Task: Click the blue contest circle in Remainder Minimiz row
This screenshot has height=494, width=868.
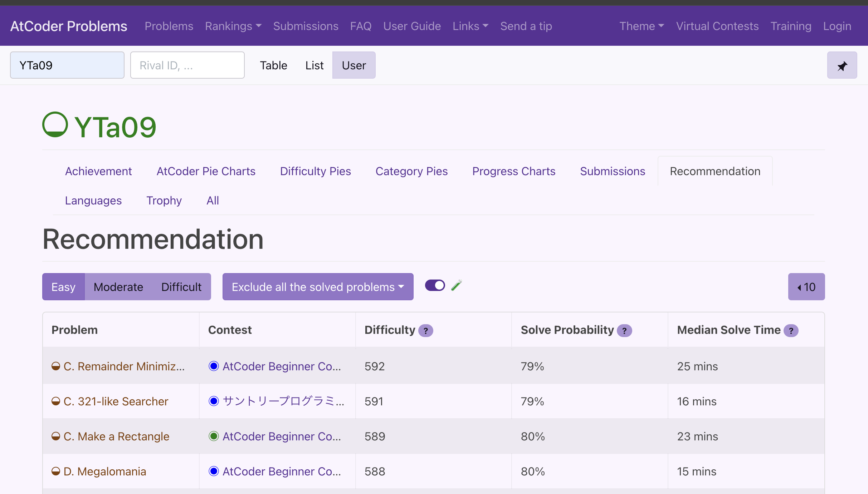Action: tap(214, 366)
